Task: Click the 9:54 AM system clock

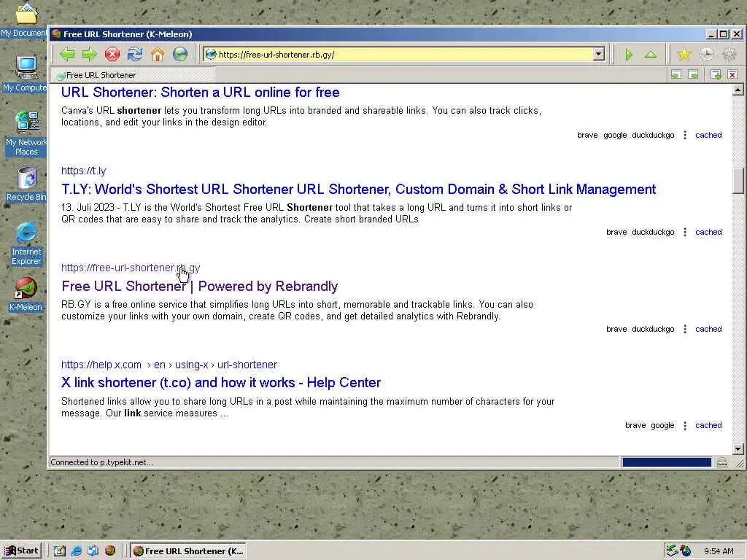Action: click(719, 551)
